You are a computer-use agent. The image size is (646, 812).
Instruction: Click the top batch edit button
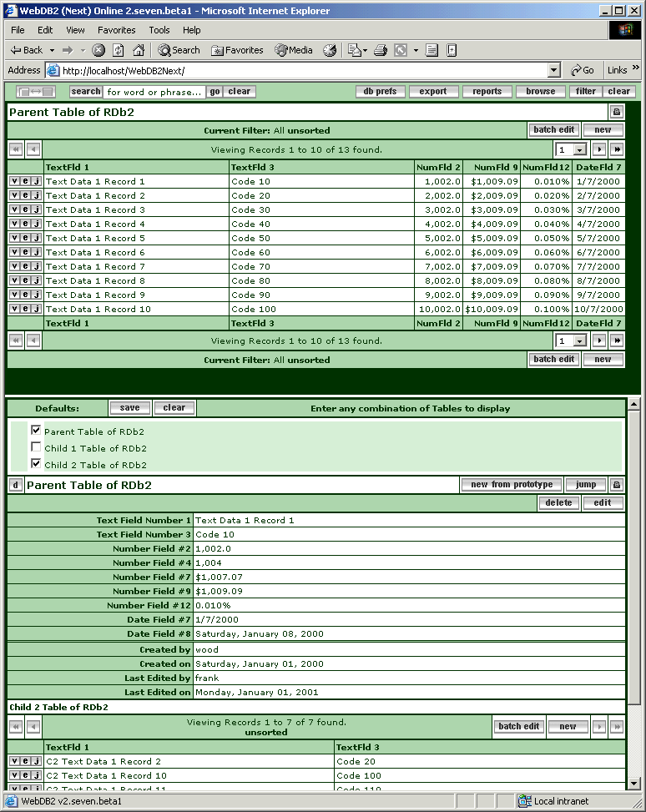click(x=553, y=130)
